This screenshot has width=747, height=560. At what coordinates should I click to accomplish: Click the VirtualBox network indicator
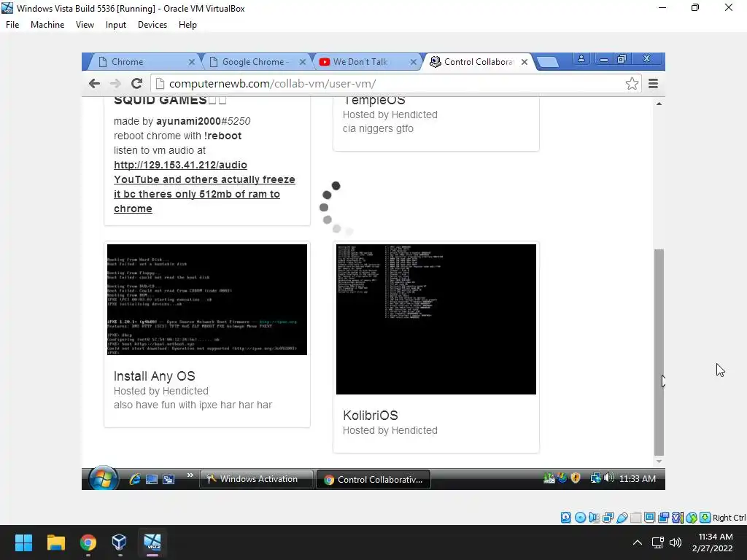(x=608, y=518)
